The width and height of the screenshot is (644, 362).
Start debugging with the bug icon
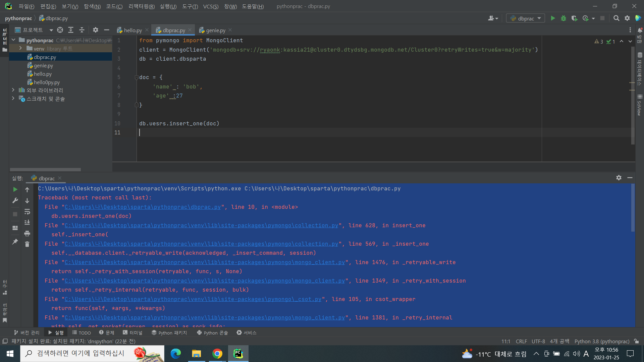coord(563,18)
